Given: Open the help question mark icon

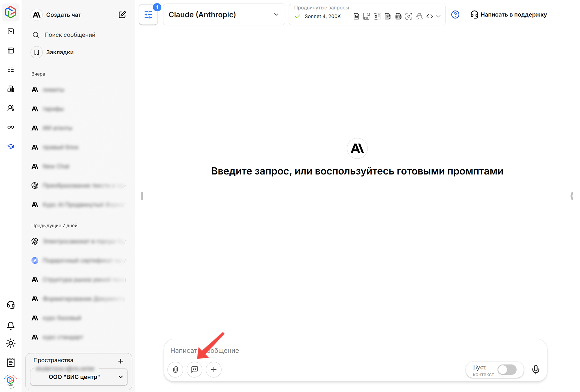Looking at the screenshot, I should (x=455, y=15).
